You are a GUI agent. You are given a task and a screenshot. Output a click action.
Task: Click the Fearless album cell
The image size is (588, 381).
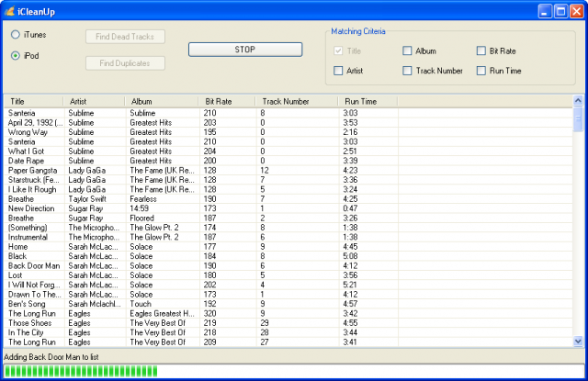(x=143, y=199)
